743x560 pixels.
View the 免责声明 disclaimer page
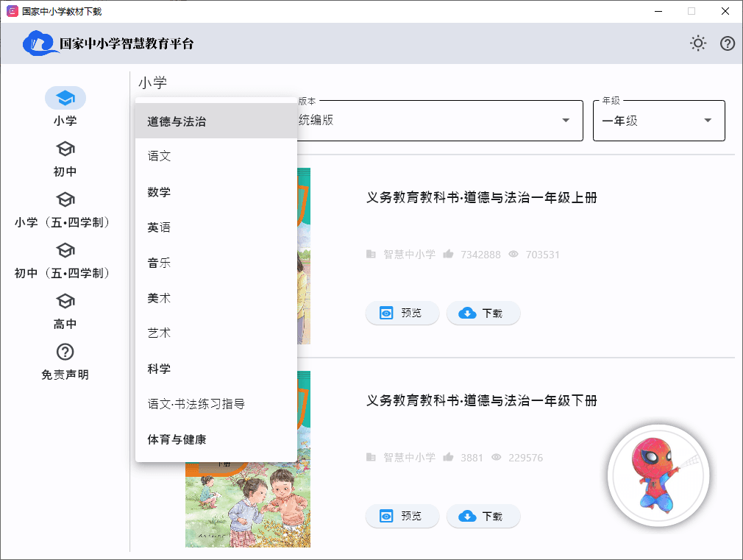point(65,361)
